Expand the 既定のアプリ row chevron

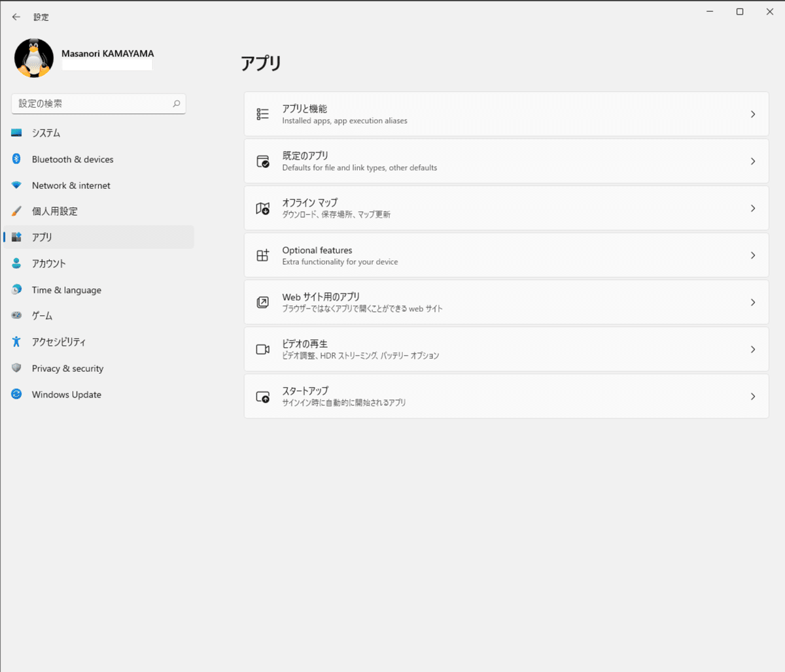coord(753,161)
